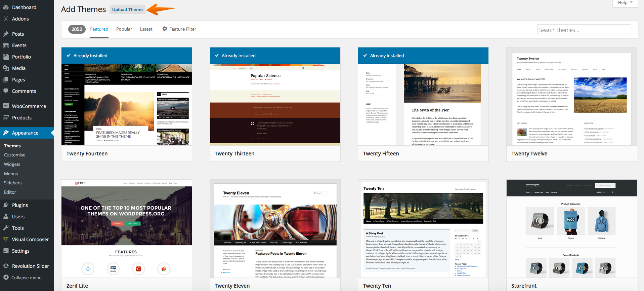Click the Twenty Twelve theme name

529,154
